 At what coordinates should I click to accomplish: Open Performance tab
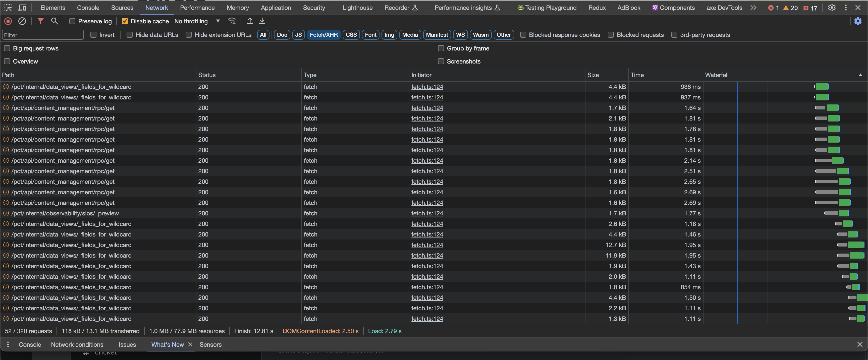click(x=197, y=8)
